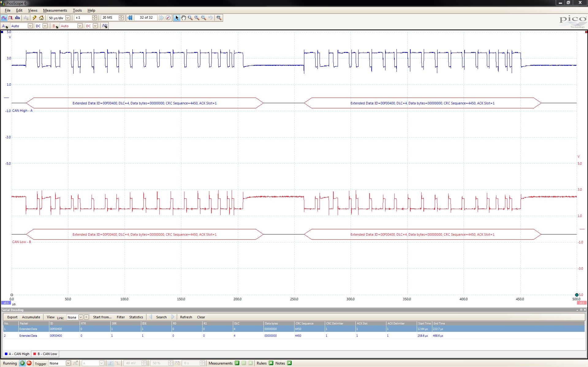Open Link None dropdown
This screenshot has width=588, height=367.
click(x=81, y=317)
